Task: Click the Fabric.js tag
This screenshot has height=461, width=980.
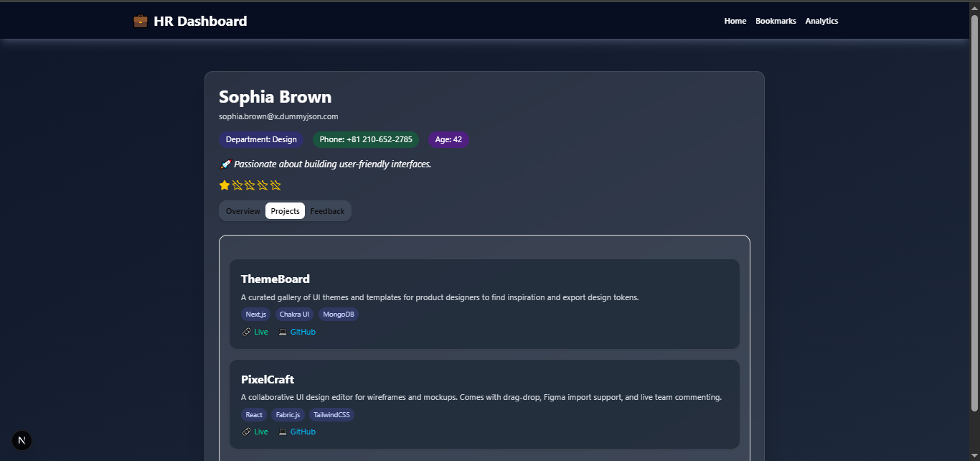Action: pos(288,415)
